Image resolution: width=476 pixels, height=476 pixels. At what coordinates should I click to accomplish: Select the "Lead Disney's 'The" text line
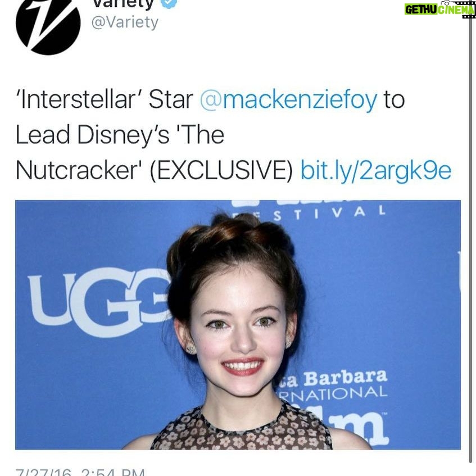(120, 135)
